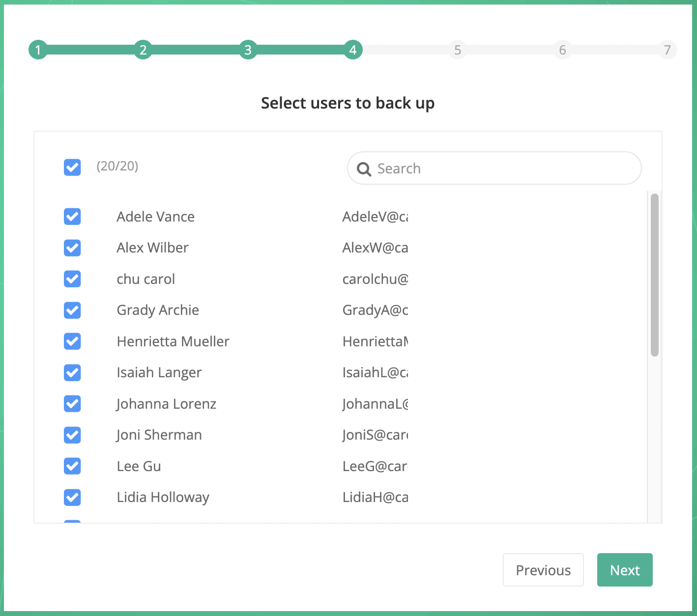
Task: Uncheck the chu carol checkbox
Action: coord(72,279)
